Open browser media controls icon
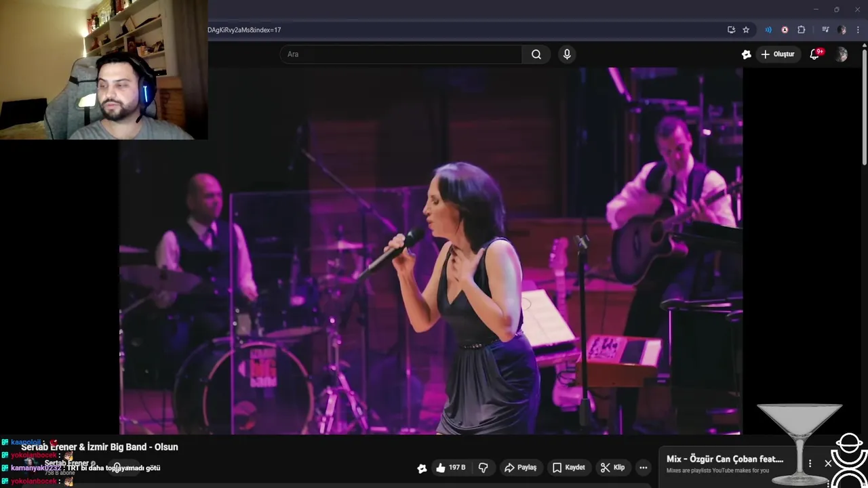The width and height of the screenshot is (868, 488). (825, 30)
